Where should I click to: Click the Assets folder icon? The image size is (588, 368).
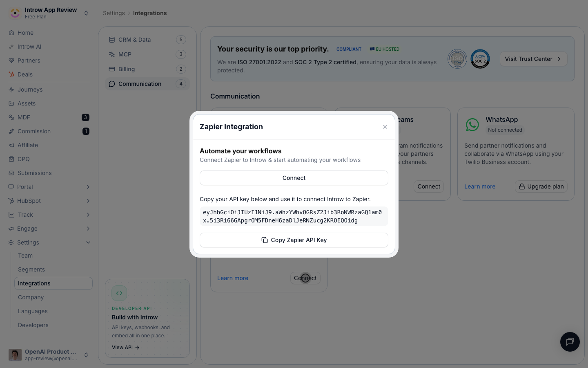pyautogui.click(x=11, y=103)
